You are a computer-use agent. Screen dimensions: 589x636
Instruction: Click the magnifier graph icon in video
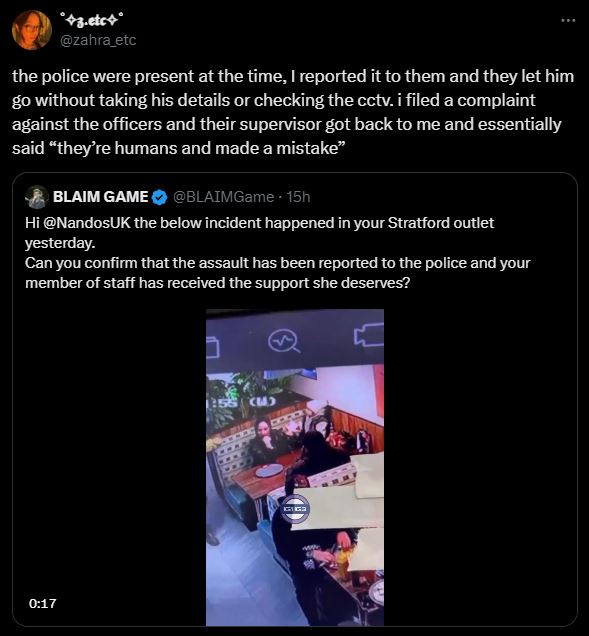284,341
